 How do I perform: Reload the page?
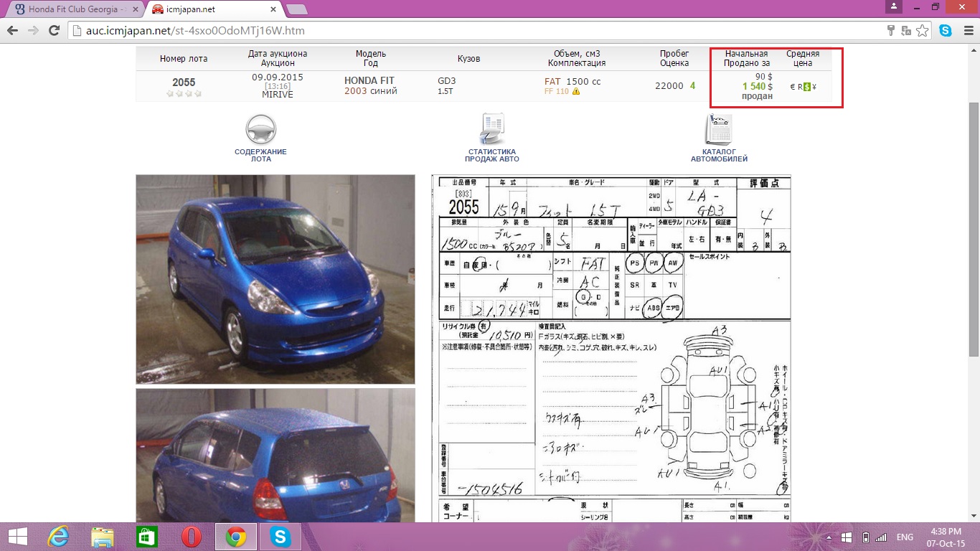[x=53, y=31]
